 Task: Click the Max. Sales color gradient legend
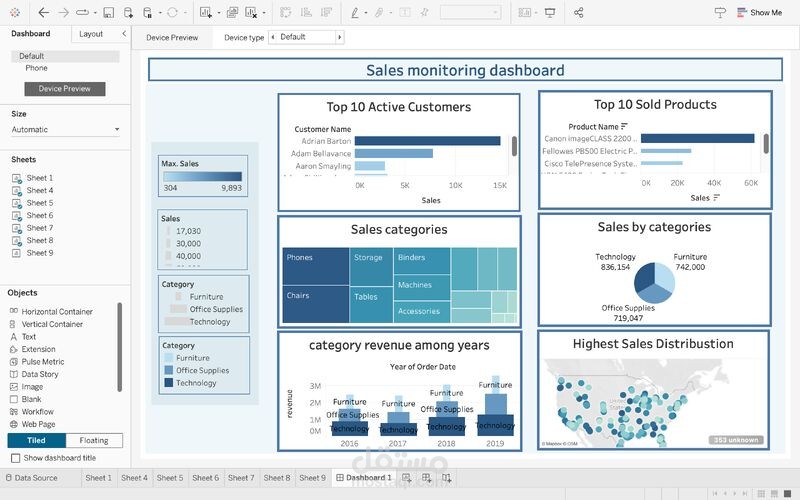click(203, 177)
